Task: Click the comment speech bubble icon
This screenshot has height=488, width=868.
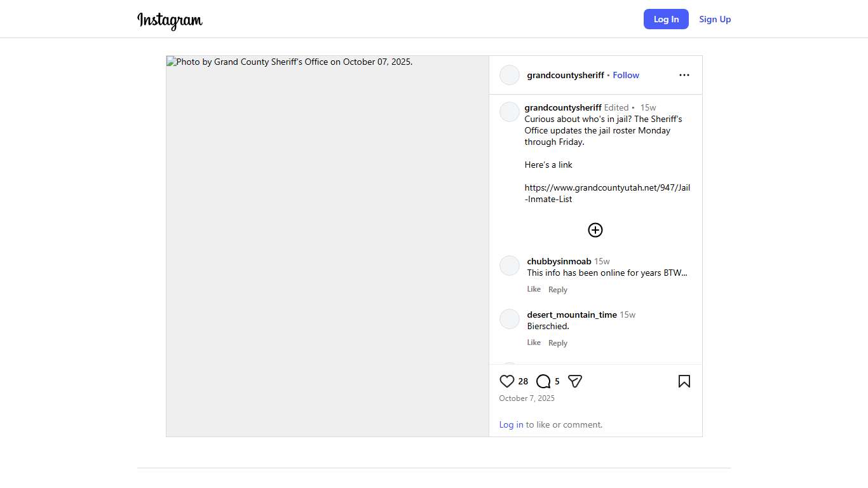Action: click(543, 381)
